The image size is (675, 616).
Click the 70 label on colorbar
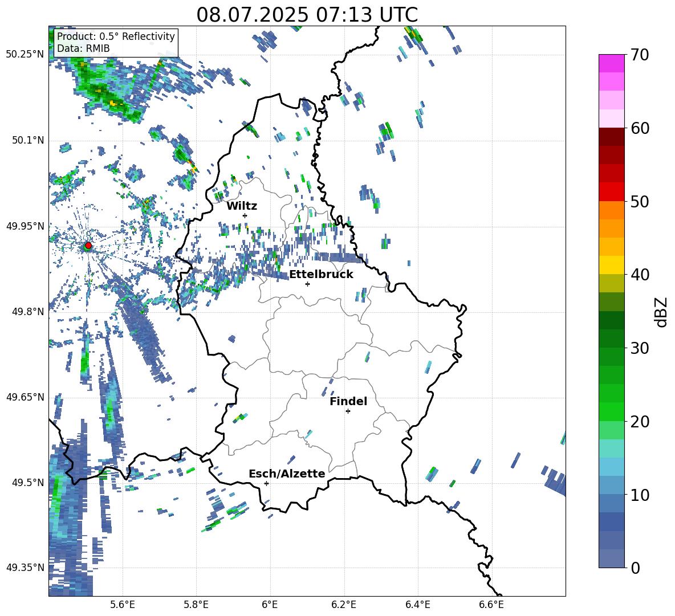point(640,55)
